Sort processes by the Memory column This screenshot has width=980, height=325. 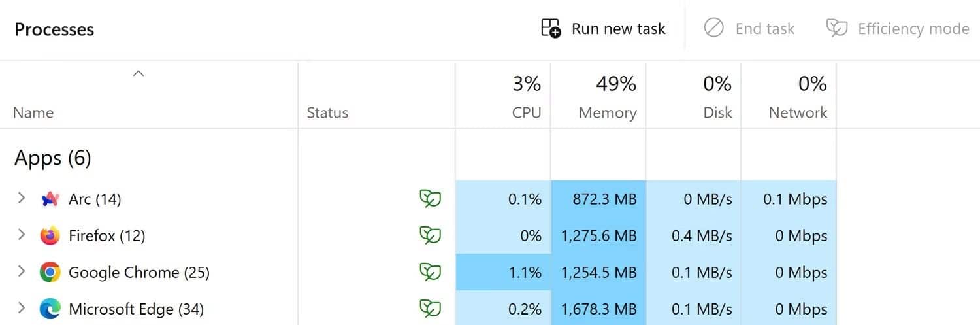click(x=598, y=96)
